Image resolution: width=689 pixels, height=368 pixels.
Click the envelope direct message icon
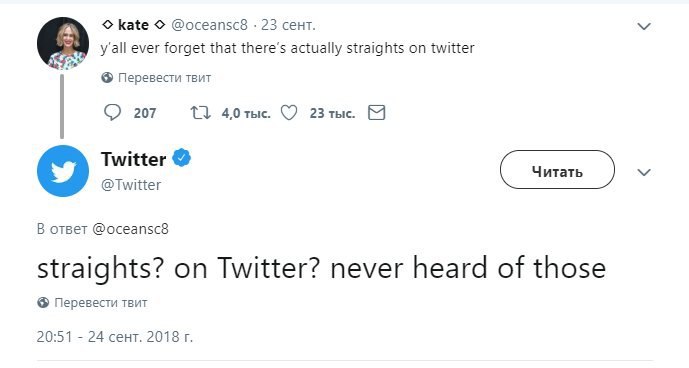click(x=377, y=113)
